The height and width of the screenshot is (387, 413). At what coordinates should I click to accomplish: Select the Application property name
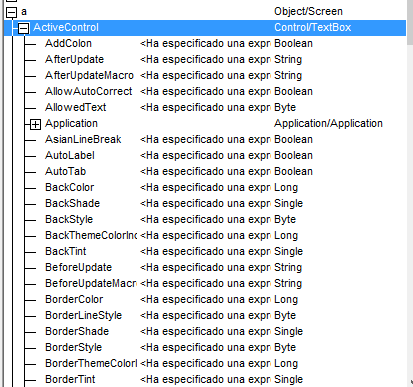pyautogui.click(x=71, y=123)
